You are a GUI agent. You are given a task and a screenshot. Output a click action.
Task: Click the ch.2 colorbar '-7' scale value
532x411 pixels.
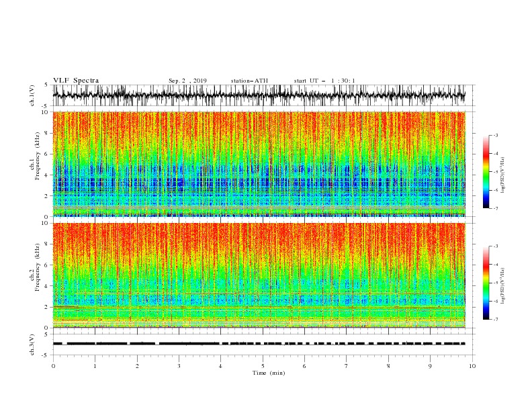[x=496, y=319]
